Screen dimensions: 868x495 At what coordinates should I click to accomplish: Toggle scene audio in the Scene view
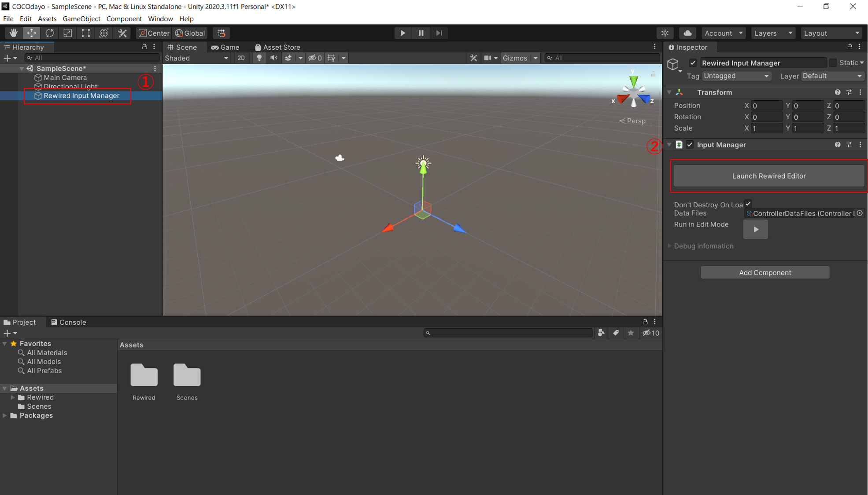pyautogui.click(x=273, y=58)
